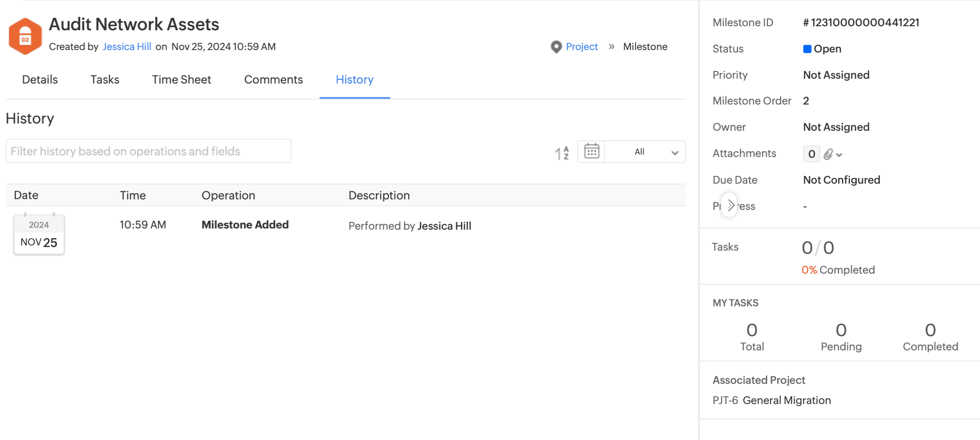
Task: Open the Time Sheet tab
Action: point(181,80)
